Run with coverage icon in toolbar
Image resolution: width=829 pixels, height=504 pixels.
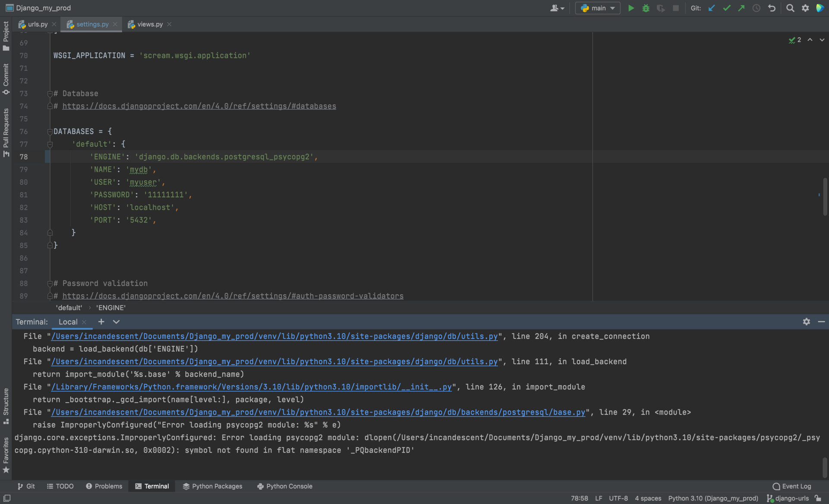click(661, 8)
